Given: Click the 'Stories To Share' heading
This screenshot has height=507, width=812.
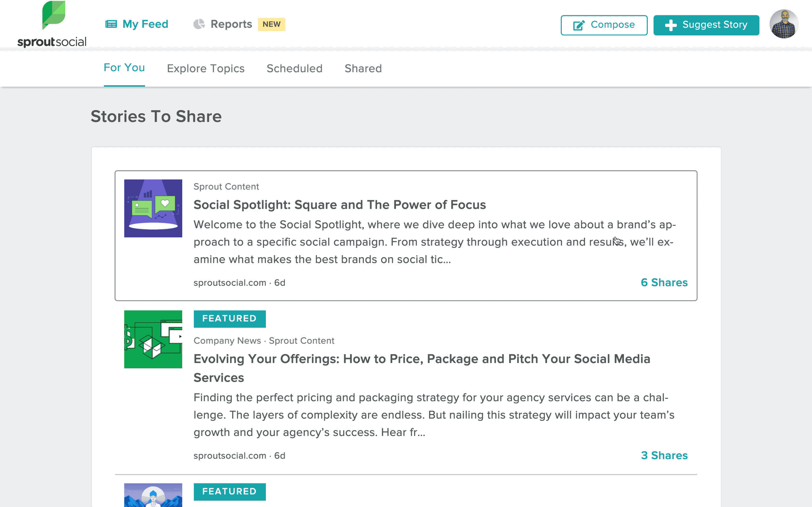Looking at the screenshot, I should [156, 116].
